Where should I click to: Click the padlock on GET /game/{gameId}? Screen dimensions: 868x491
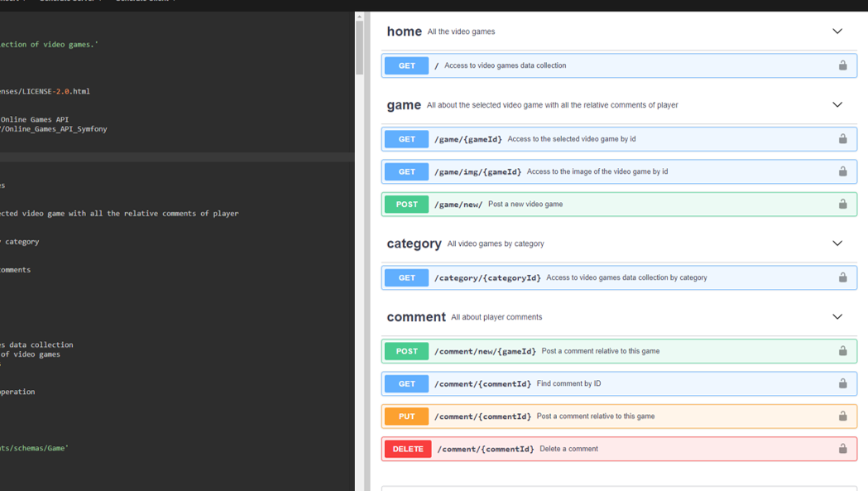click(843, 139)
